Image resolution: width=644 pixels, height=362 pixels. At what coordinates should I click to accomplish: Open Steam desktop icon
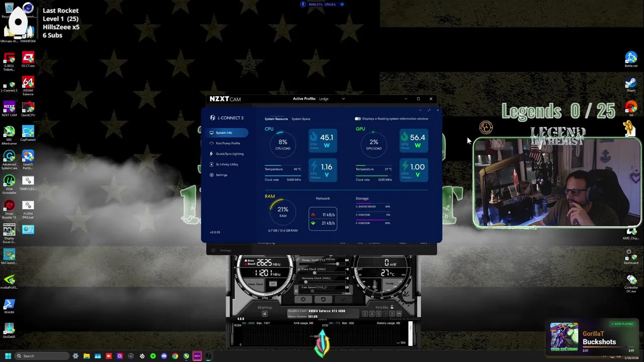pyautogui.click(x=631, y=84)
